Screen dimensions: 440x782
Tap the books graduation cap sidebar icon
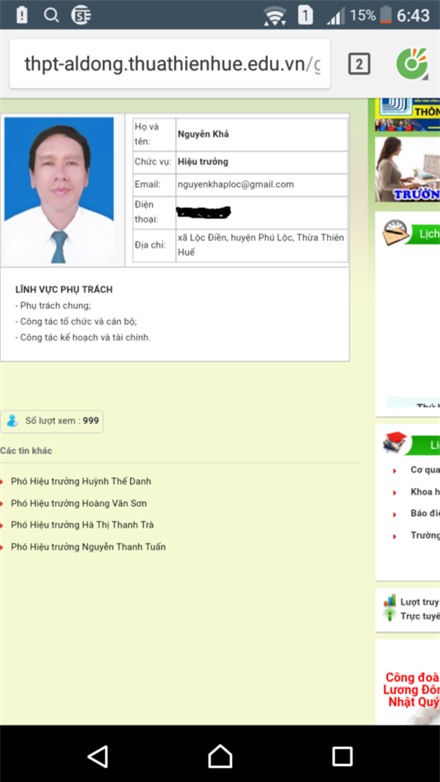click(395, 442)
